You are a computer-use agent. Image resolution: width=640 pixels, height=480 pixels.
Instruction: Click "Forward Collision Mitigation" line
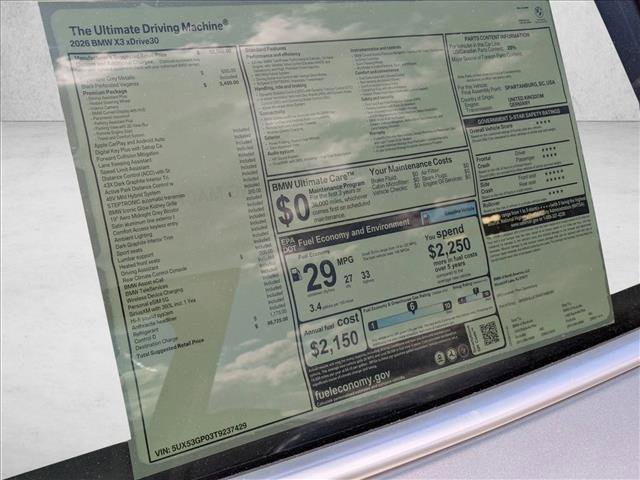coord(128,158)
